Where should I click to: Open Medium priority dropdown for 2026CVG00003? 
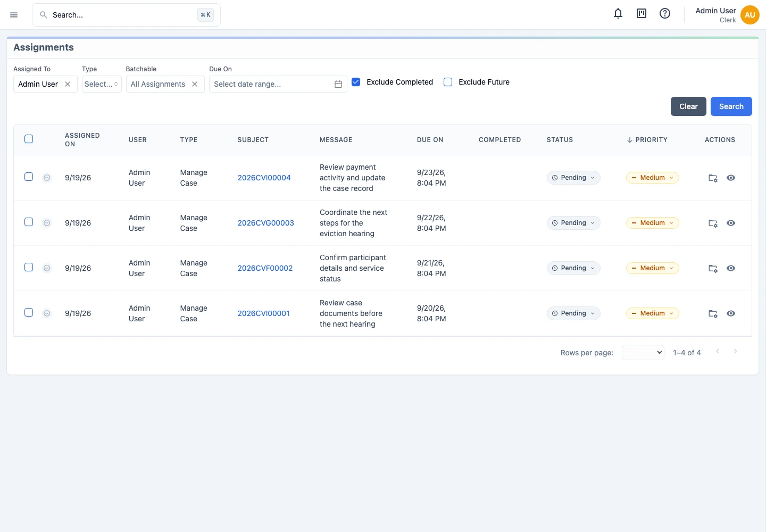pos(653,223)
